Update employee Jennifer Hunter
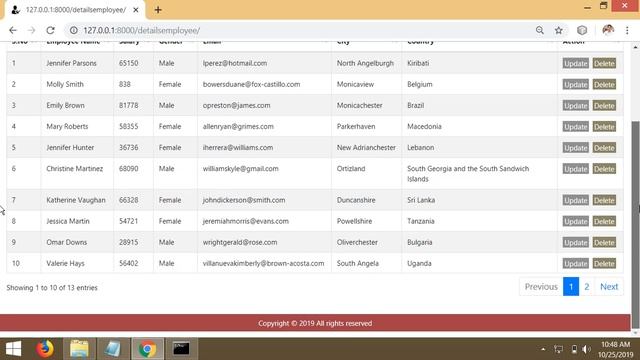This screenshot has height=360, width=640. tap(576, 148)
